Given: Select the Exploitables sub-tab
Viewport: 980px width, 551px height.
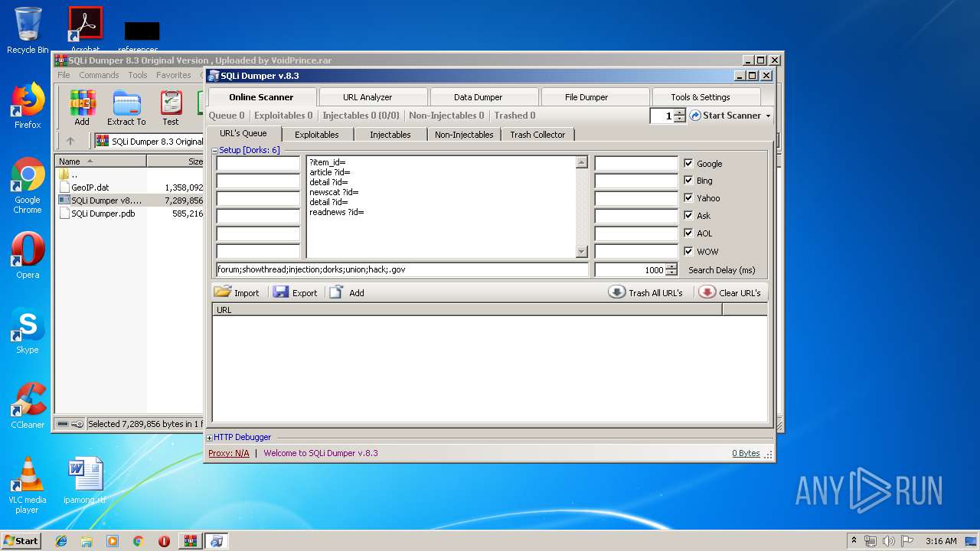Looking at the screenshot, I should [x=317, y=135].
